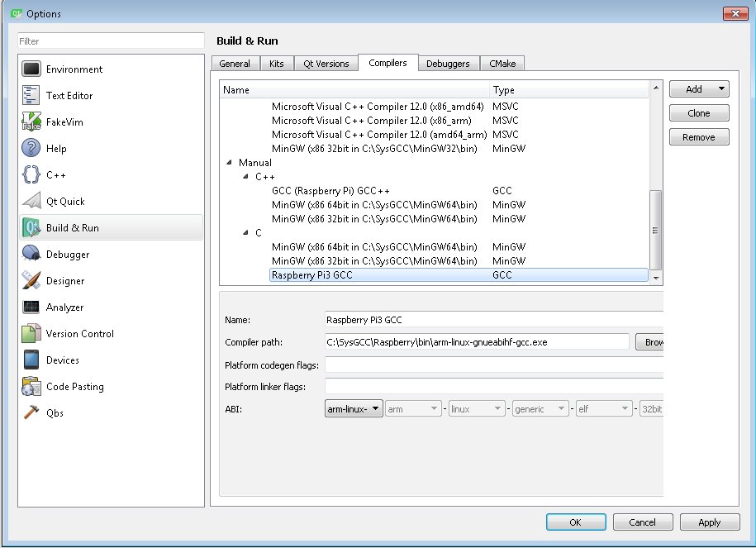Select the Code Pasting icon
The height and width of the screenshot is (548, 756).
pos(31,386)
